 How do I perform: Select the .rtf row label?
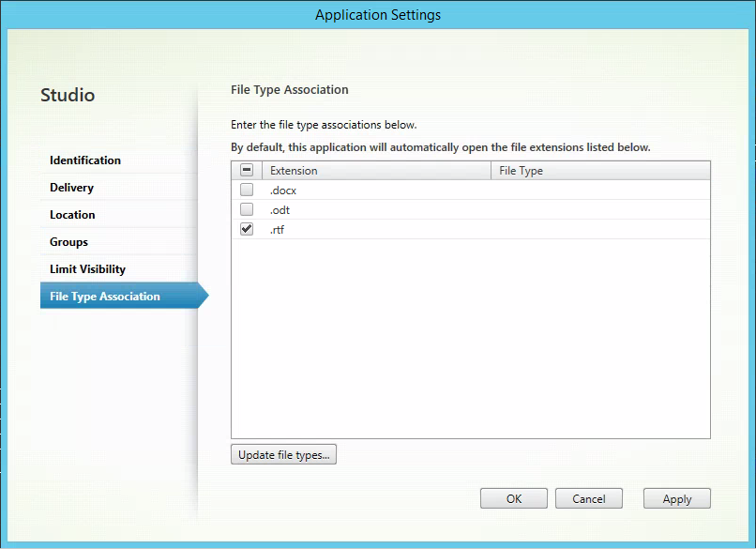(277, 230)
